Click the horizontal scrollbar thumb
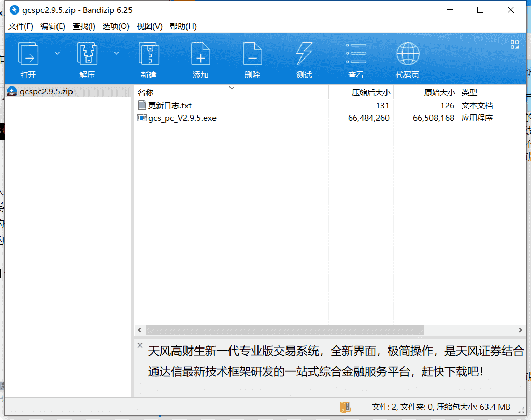Screen dimensions: 531x420 tap(285, 330)
